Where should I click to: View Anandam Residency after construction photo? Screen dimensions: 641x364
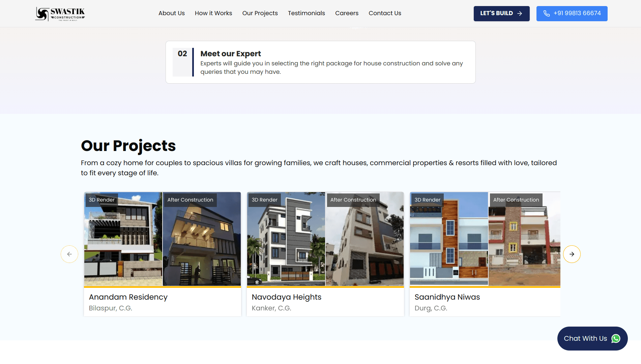(x=202, y=239)
